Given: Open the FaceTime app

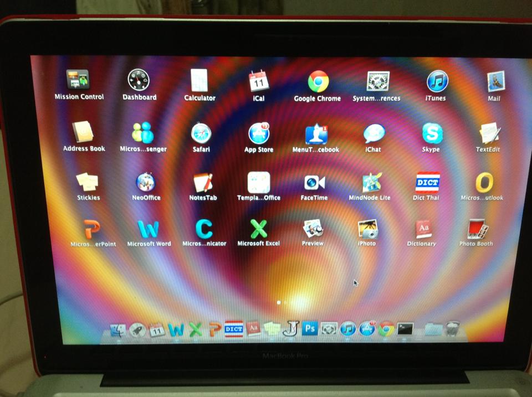Looking at the screenshot, I should (314, 183).
